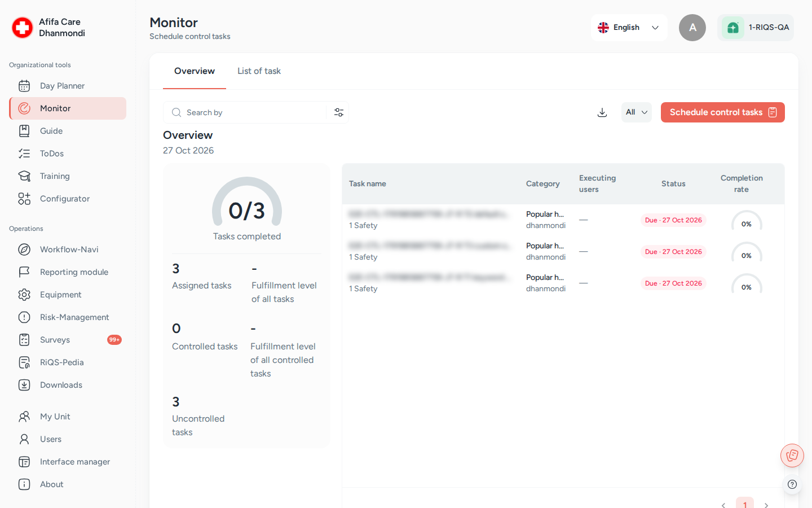Click the green 1-RIQS-QA unit icon
Image resolution: width=812 pixels, height=508 pixels.
[733, 28]
